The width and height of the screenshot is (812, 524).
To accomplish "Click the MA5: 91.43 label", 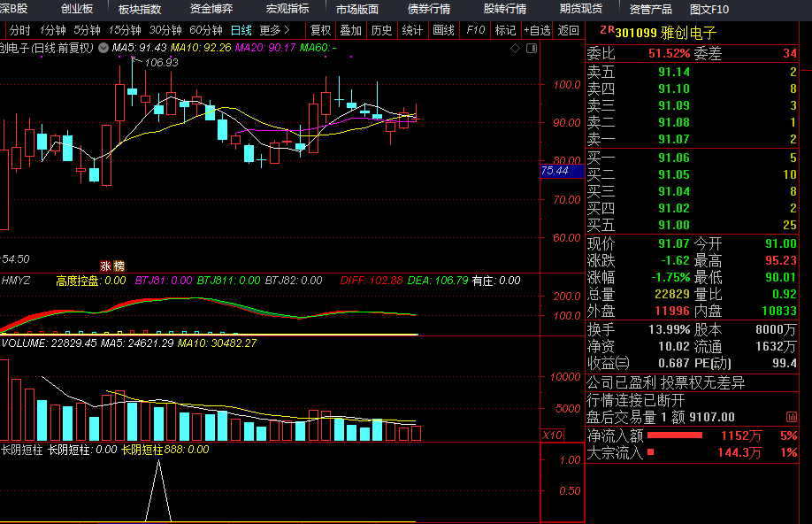I will 139,48.
